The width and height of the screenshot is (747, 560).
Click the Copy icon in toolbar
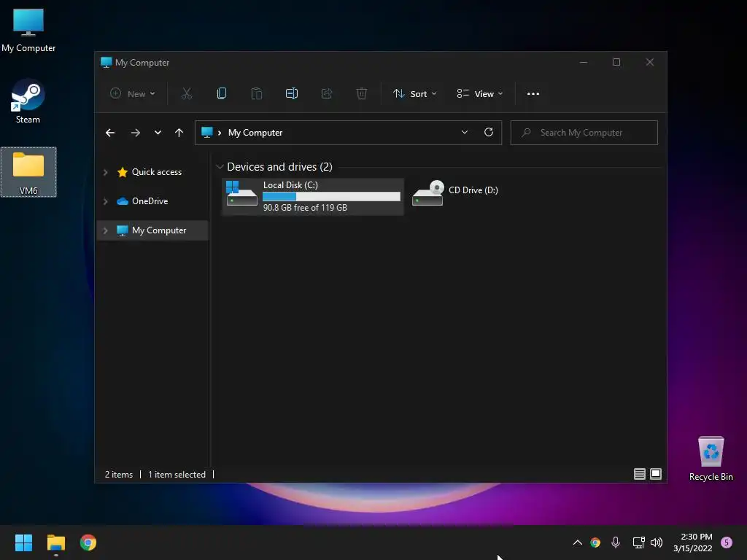(222, 94)
